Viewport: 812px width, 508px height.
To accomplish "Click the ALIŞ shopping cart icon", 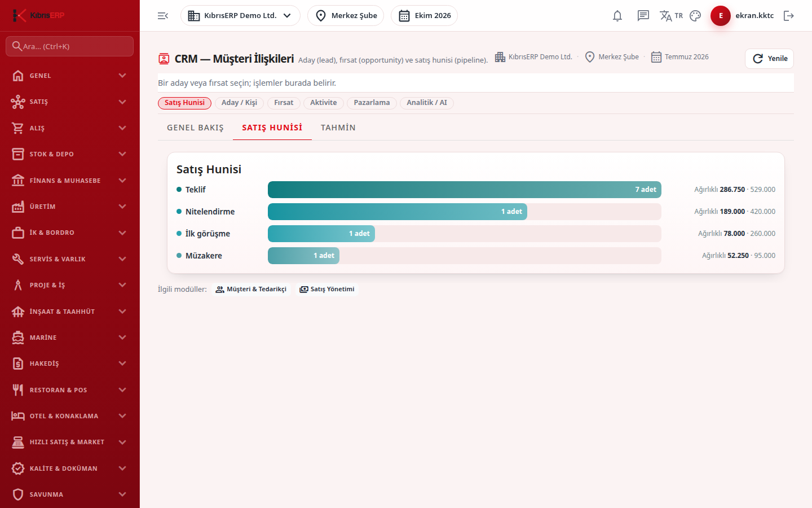I will pyautogui.click(x=18, y=128).
